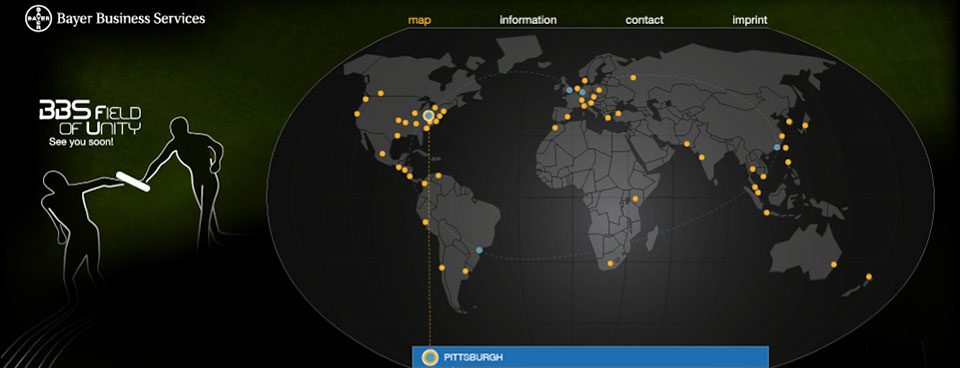Open the blue Pittsburgh info bar
This screenshot has height=368, width=960.
click(590, 357)
